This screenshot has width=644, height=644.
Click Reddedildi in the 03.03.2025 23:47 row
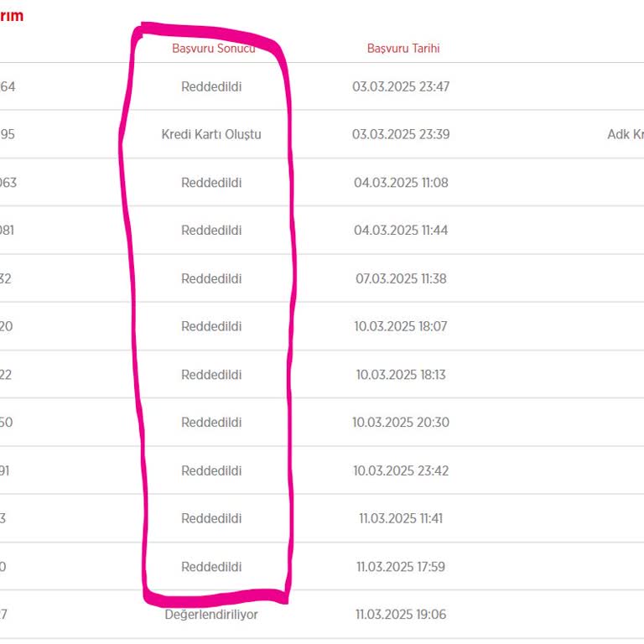click(x=211, y=86)
